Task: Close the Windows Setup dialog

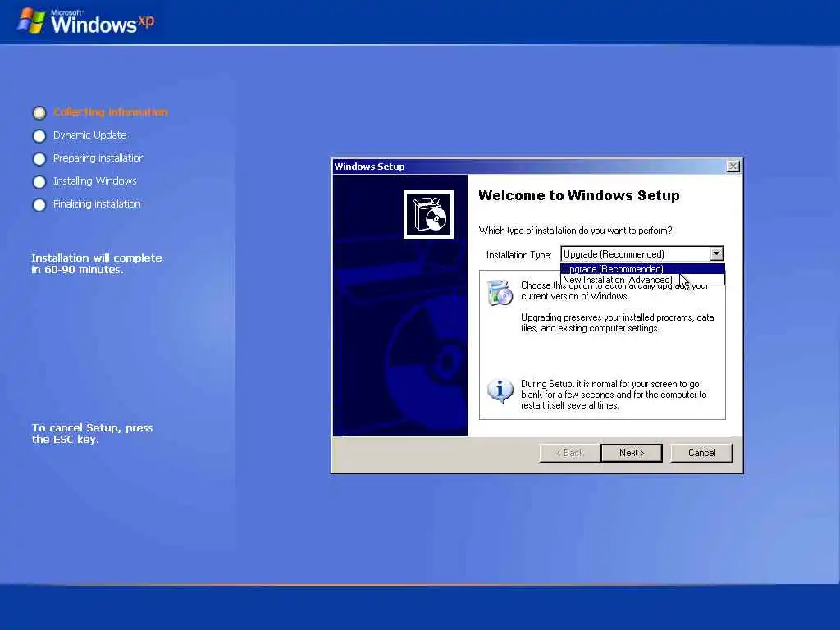Action: [x=733, y=166]
